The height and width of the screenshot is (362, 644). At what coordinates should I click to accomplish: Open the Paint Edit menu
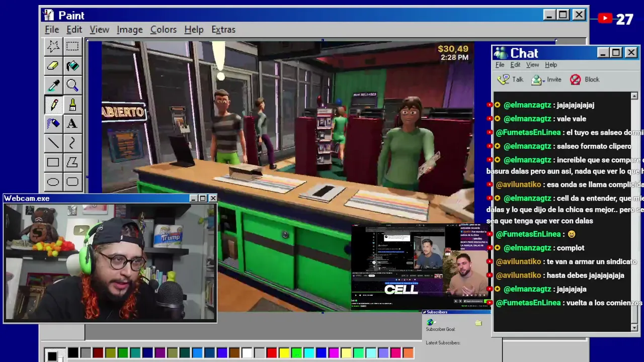[x=74, y=30]
